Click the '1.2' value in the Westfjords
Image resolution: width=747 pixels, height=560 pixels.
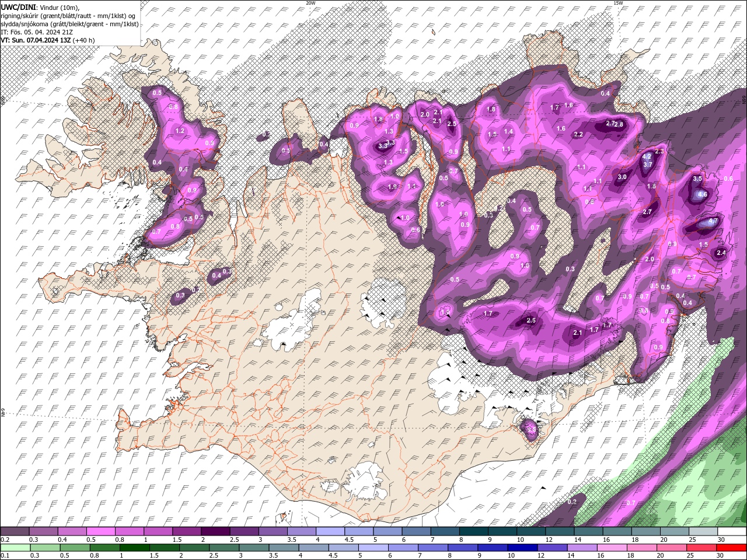(x=180, y=132)
